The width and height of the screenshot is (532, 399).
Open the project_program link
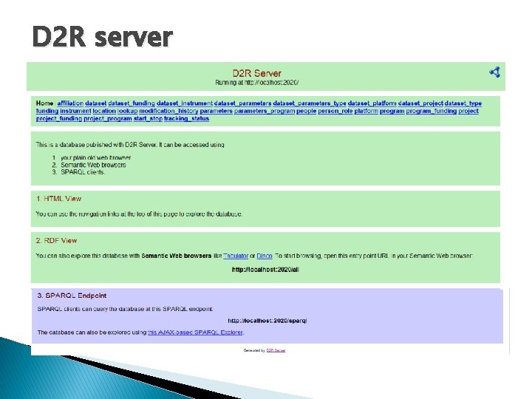pos(108,119)
